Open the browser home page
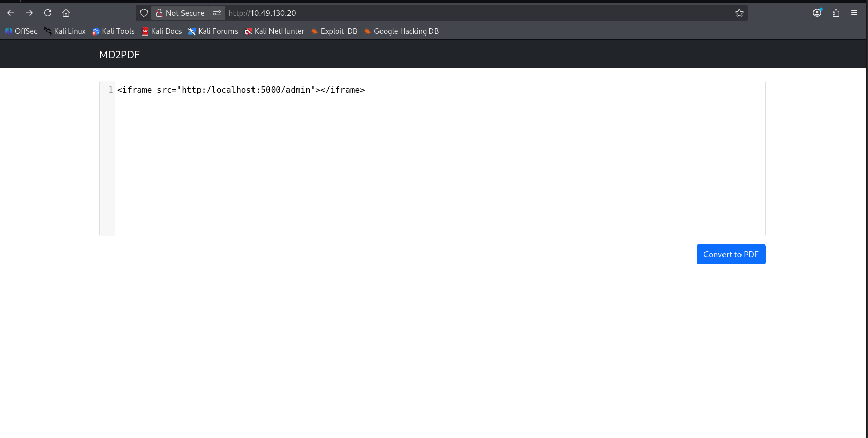868x438 pixels. [x=66, y=13]
